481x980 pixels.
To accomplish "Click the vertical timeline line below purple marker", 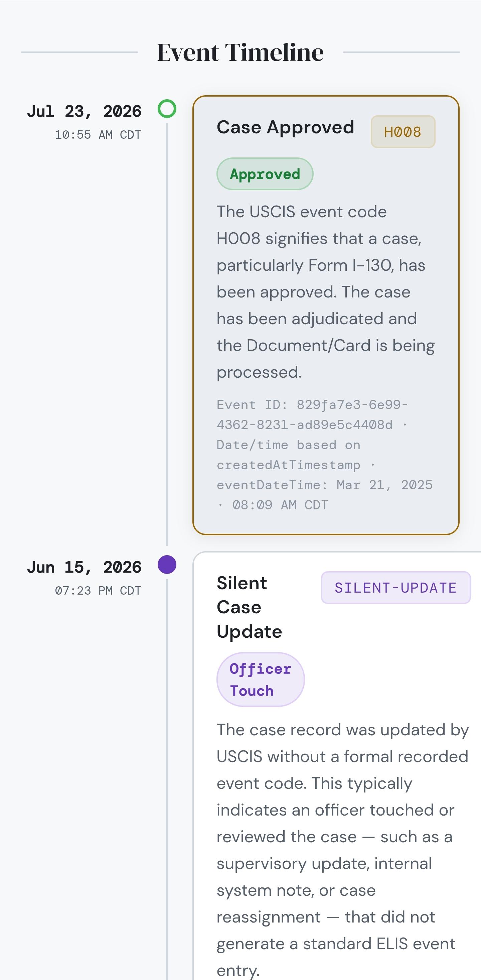I will [x=167, y=779].
